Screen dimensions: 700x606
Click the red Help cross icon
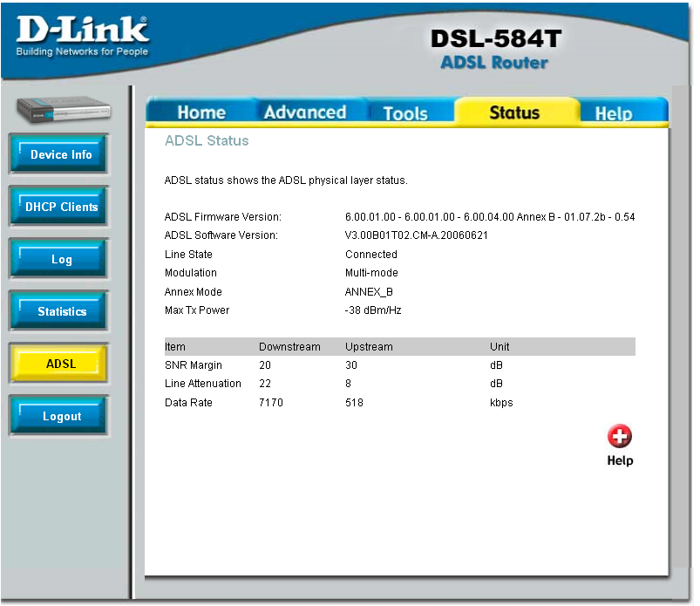click(x=619, y=436)
